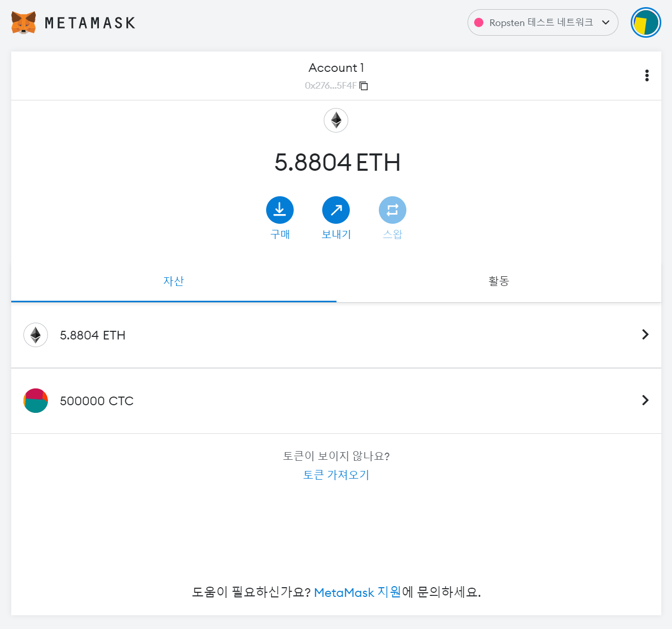Click the 보내기 (send) arrow icon
The width and height of the screenshot is (672, 629).
336,210
